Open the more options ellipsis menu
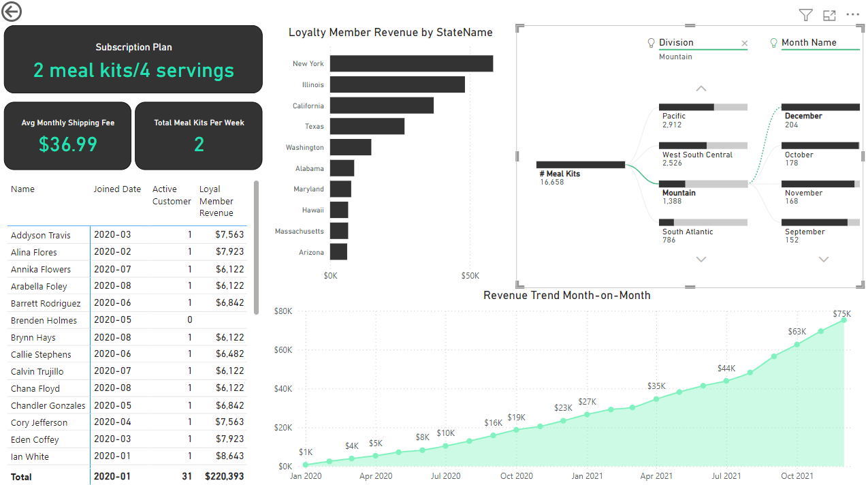The height and width of the screenshot is (485, 868). tap(852, 15)
